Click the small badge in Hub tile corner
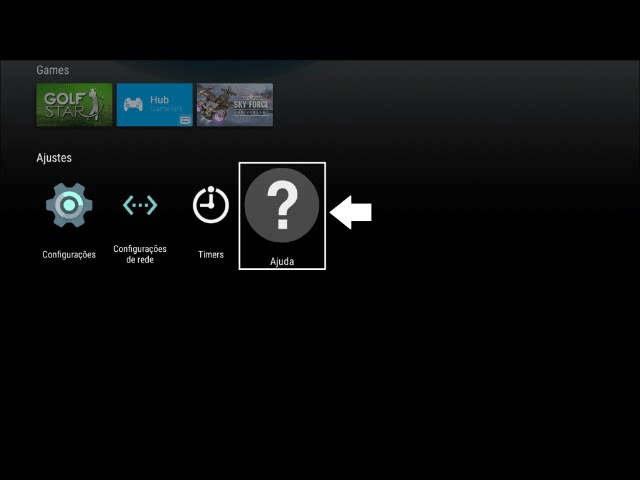 click(x=185, y=120)
